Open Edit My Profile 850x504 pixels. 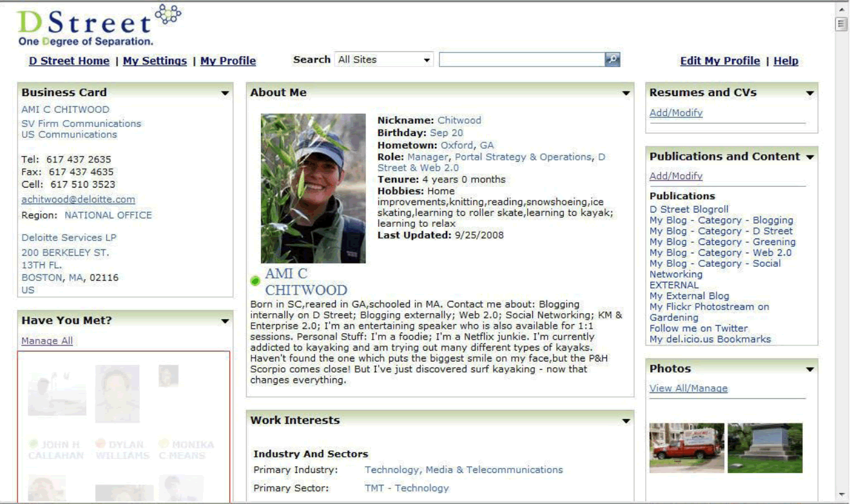pyautogui.click(x=720, y=61)
